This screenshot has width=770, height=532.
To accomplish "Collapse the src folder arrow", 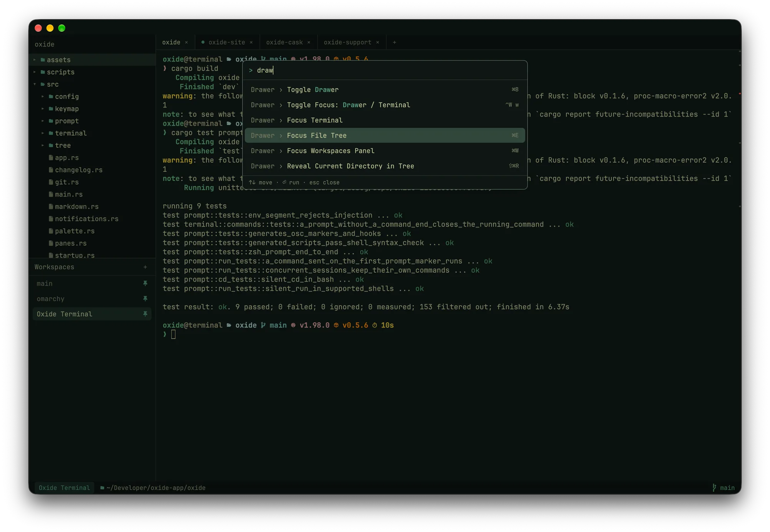I will click(35, 84).
